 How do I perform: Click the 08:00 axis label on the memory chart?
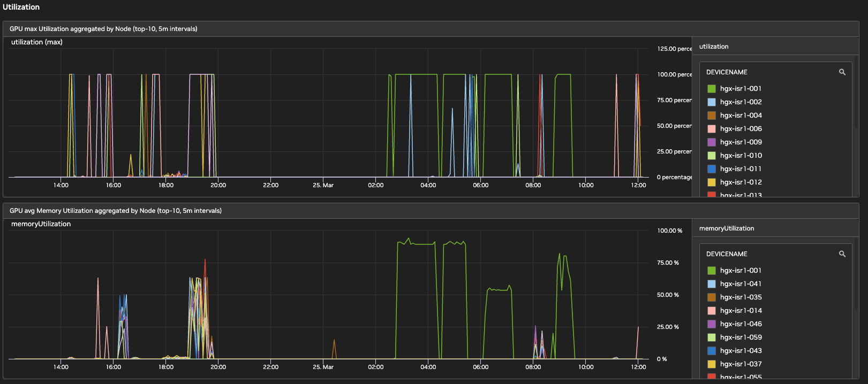point(533,367)
